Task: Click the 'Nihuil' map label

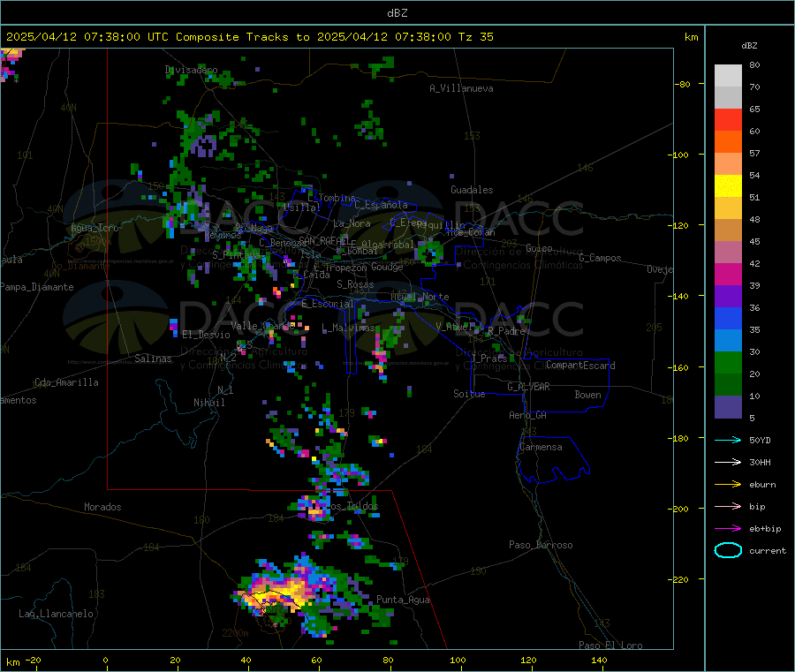Action: point(208,403)
